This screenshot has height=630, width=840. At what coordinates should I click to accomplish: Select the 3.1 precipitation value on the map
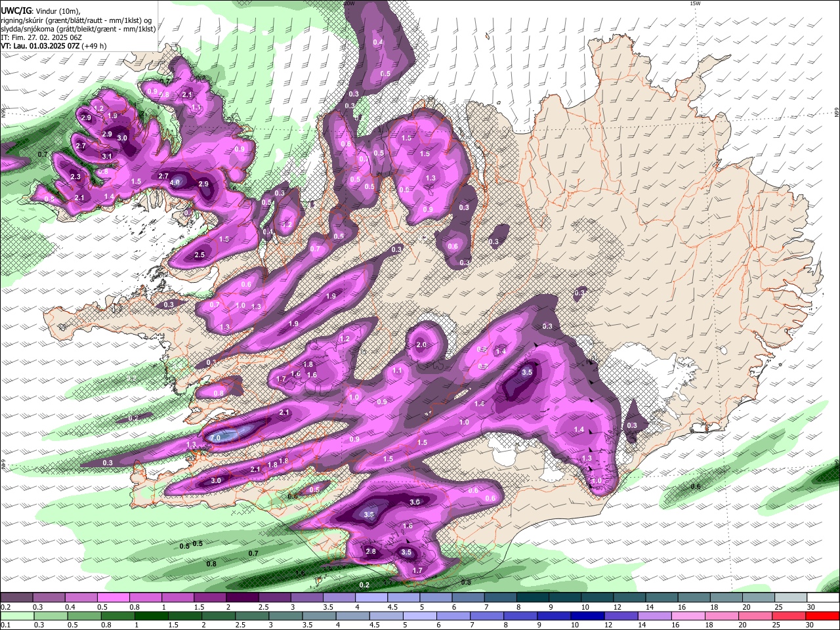tap(108, 156)
